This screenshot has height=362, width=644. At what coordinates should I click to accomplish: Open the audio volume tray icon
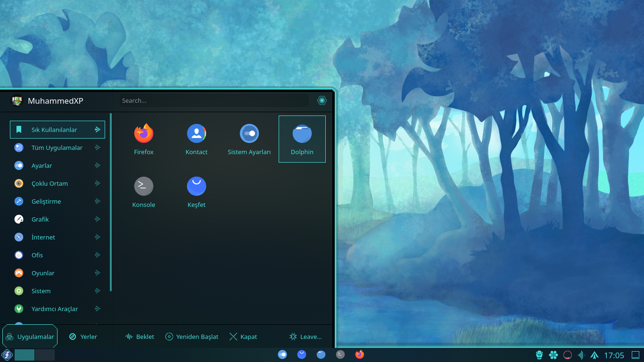point(581,355)
